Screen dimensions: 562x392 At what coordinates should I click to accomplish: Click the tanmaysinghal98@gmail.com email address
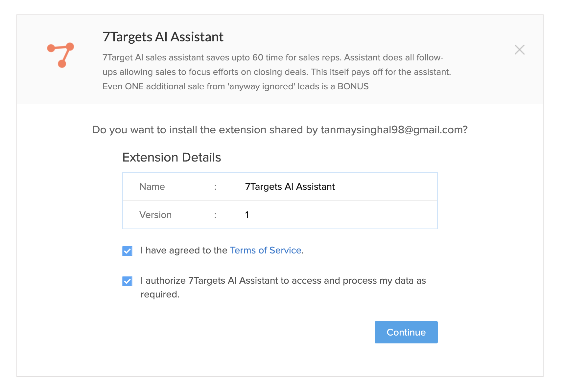(391, 130)
